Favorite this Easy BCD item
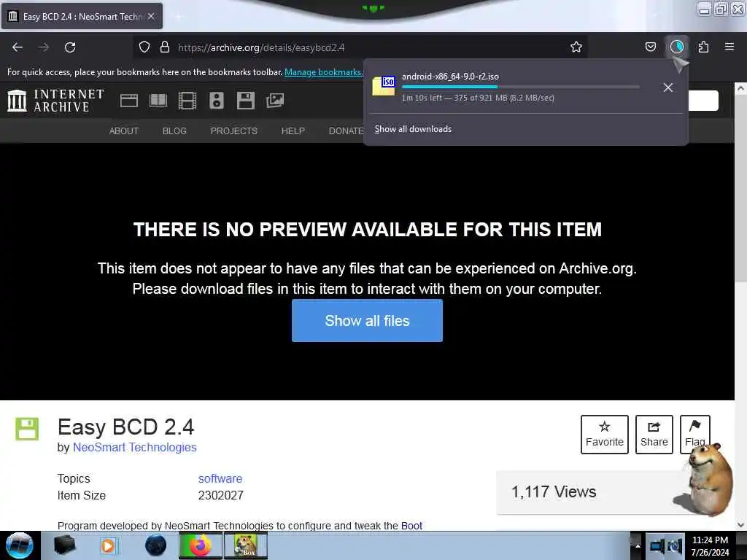 tap(605, 435)
